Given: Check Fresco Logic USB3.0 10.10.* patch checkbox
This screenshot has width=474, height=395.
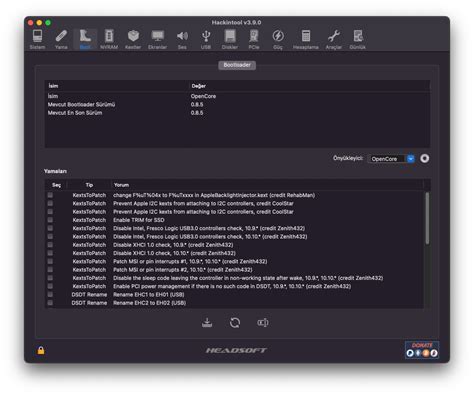Looking at the screenshot, I should [50, 236].
